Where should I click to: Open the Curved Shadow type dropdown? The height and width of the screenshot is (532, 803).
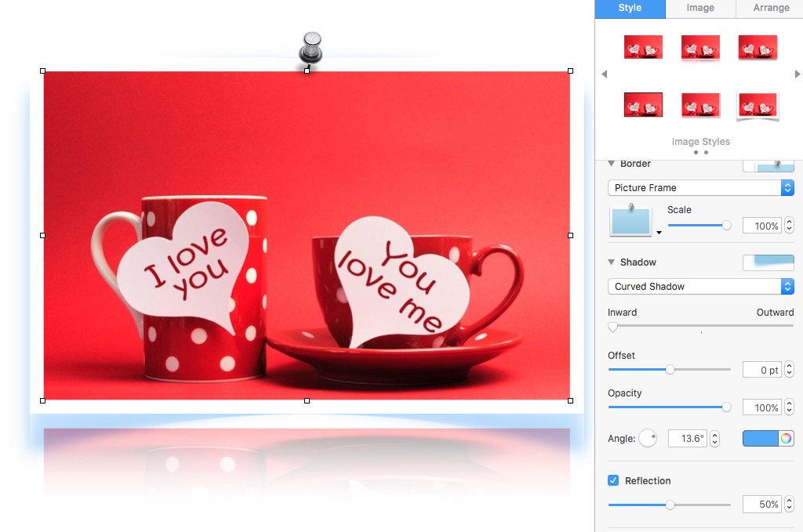pos(700,287)
